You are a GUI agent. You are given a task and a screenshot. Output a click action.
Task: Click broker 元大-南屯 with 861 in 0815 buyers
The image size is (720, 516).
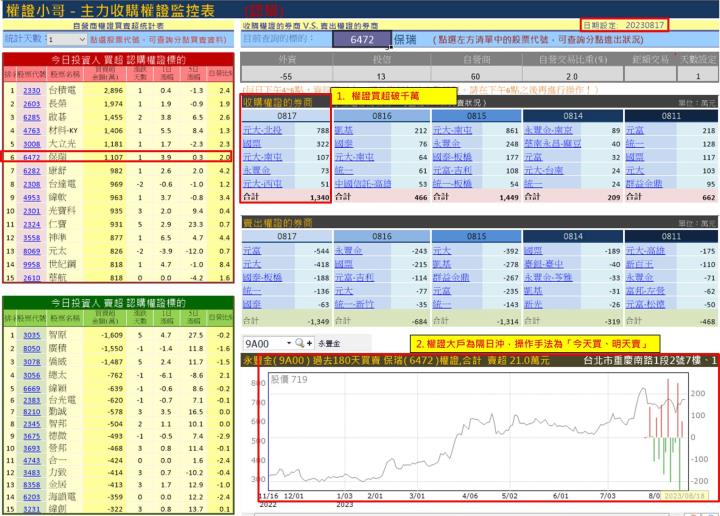[x=452, y=130]
